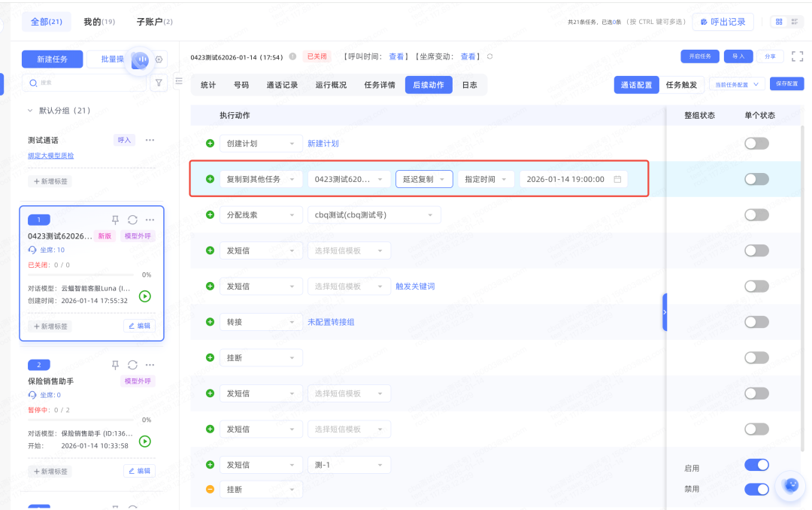The height and width of the screenshot is (510, 812).
Task: Enable the toggle for 创建计划 action
Action: [x=756, y=144]
